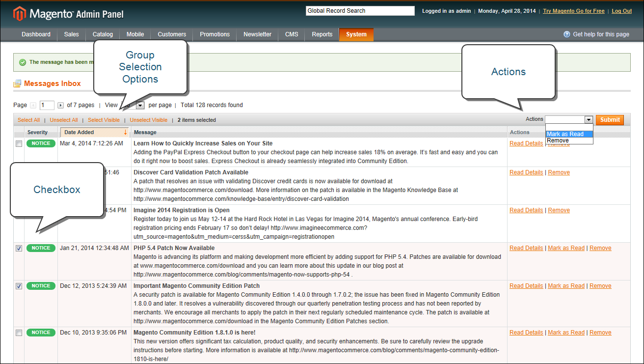Screen dimensions: 644x364
Task: Check the box for Learn How to Quickly Increase Sales
Action: (19, 143)
